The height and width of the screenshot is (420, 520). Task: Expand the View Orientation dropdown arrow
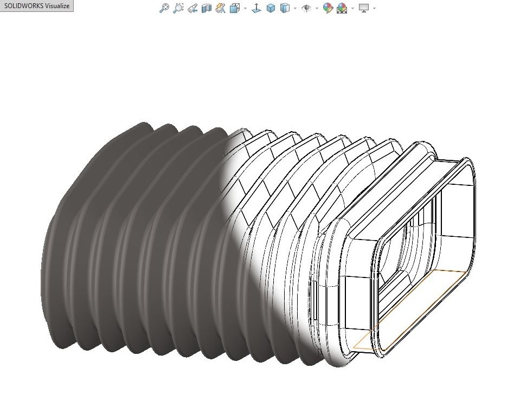[246, 8]
